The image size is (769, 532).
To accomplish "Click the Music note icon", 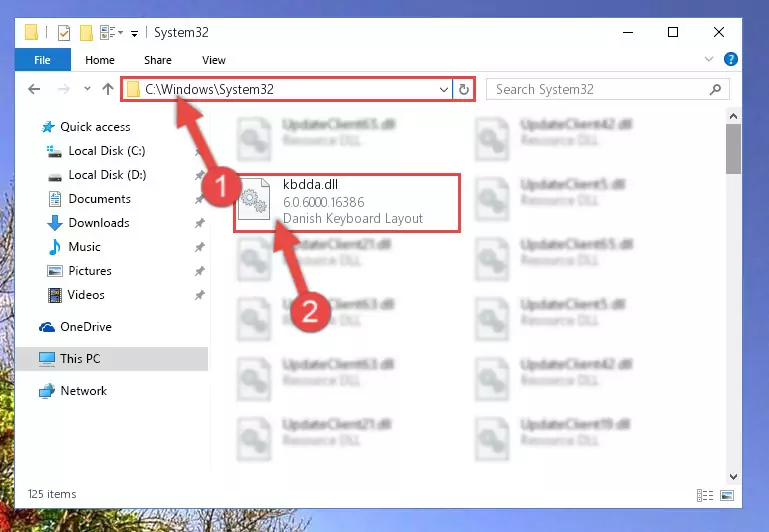I will [x=54, y=247].
